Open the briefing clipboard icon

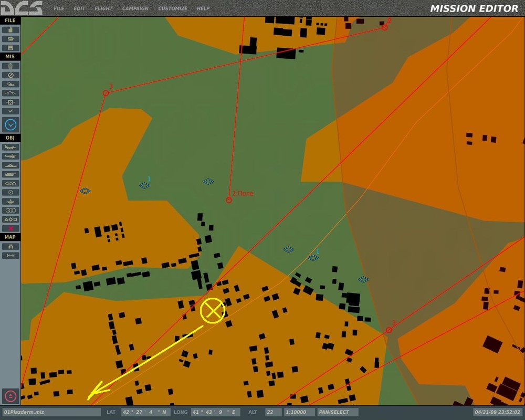click(x=10, y=66)
